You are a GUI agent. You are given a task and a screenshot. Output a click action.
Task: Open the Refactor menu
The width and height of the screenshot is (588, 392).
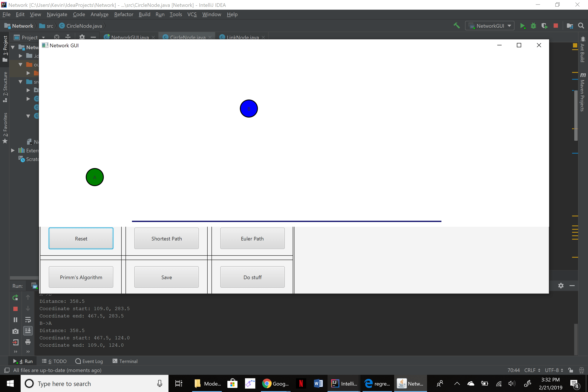point(124,14)
